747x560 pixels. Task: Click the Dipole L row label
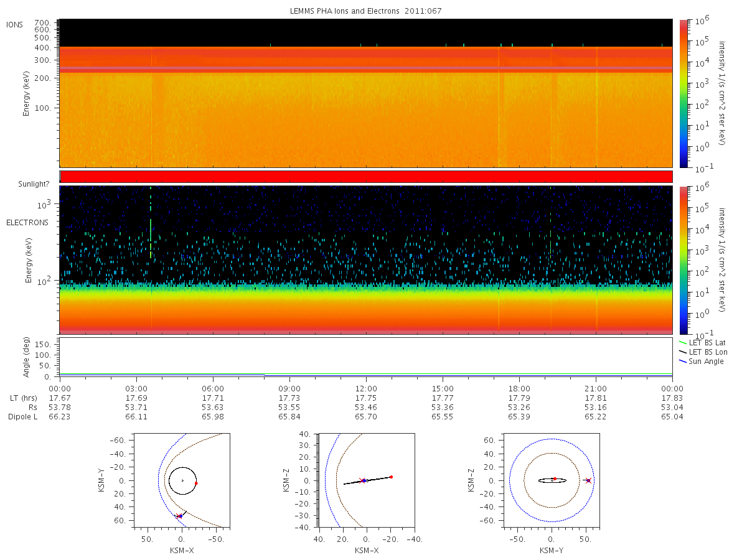coord(22,416)
